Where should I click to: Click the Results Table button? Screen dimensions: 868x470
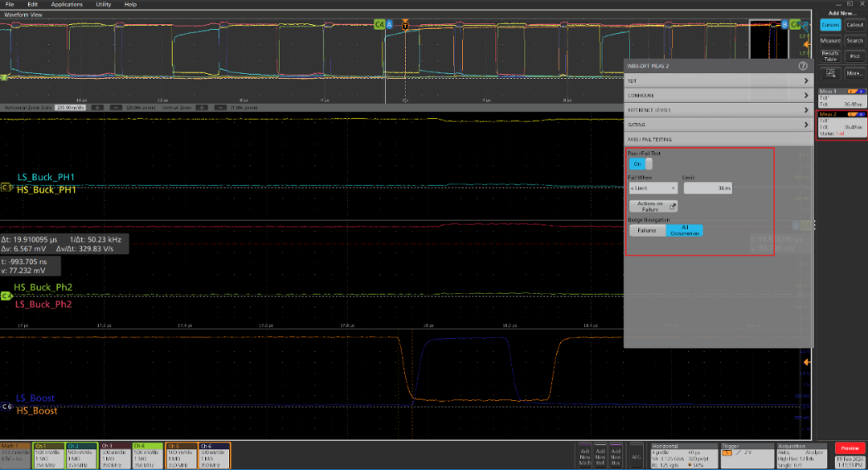832,55
